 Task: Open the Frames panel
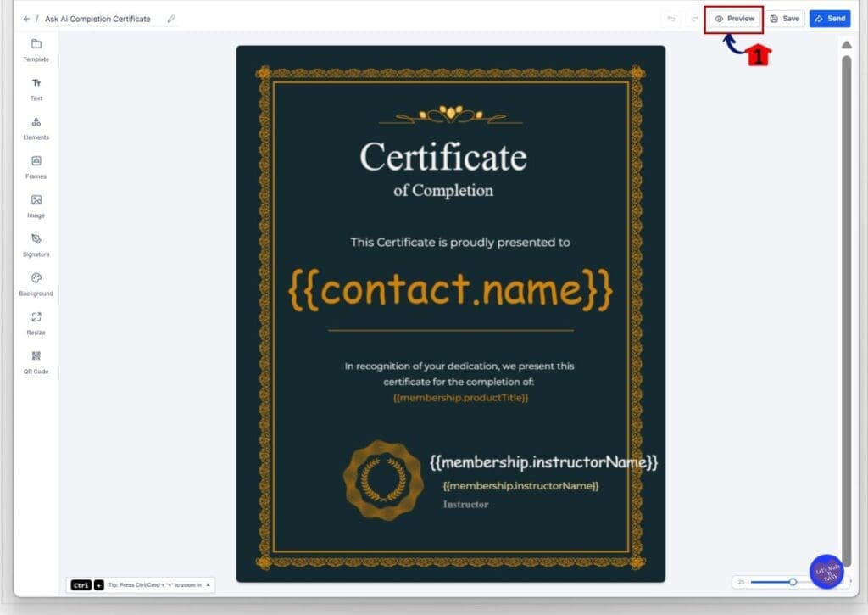(36, 167)
